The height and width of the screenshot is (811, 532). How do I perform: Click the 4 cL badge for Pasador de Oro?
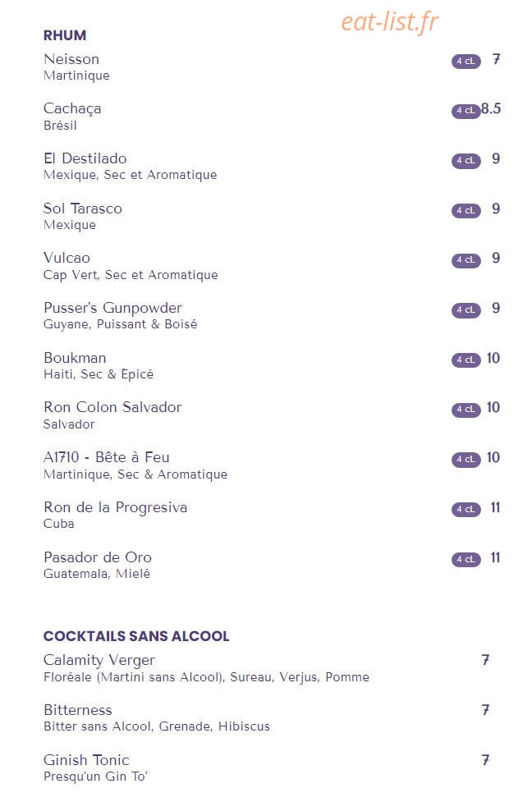click(465, 560)
